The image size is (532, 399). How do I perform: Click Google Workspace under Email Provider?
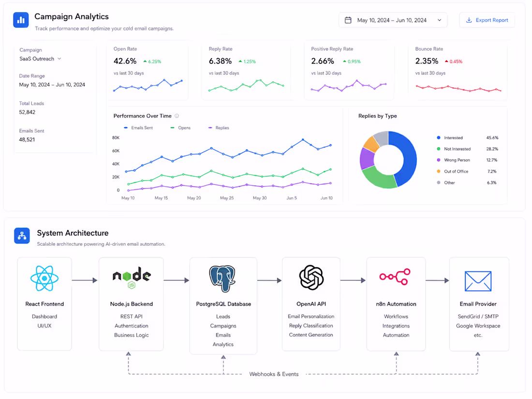(x=478, y=326)
